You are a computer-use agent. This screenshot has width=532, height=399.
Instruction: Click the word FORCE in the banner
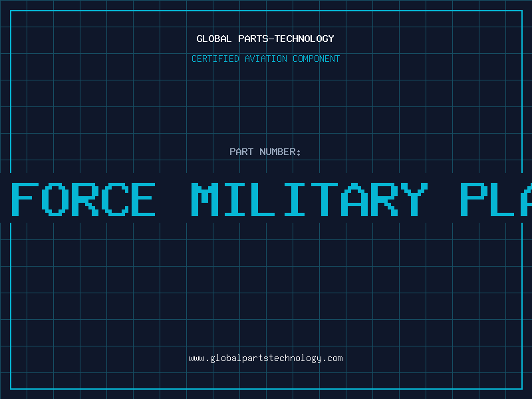tap(84, 199)
